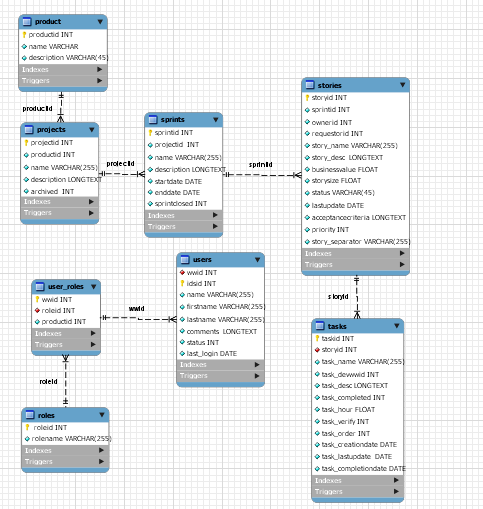483x509 pixels.
Task: Click the projects table icon
Action: click(29, 129)
